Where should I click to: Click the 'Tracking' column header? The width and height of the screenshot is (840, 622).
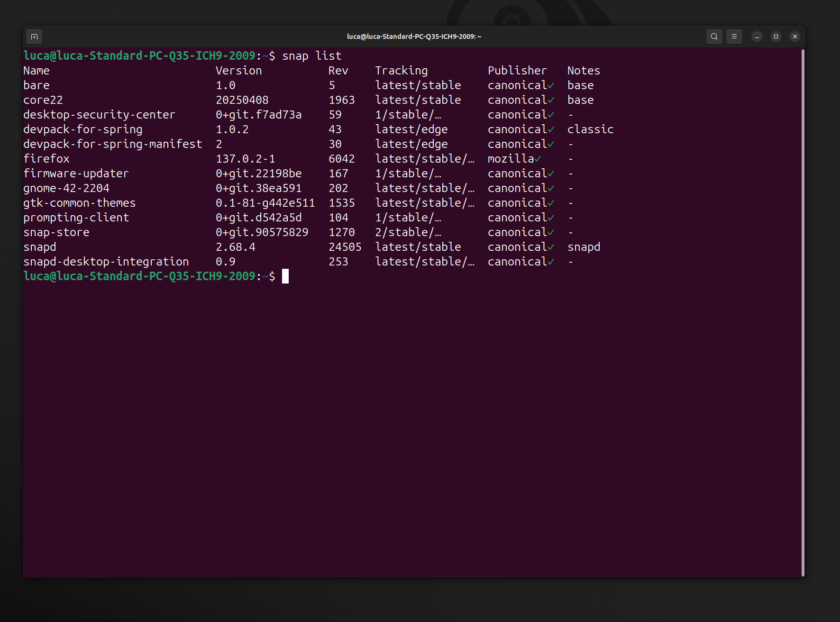402,71
